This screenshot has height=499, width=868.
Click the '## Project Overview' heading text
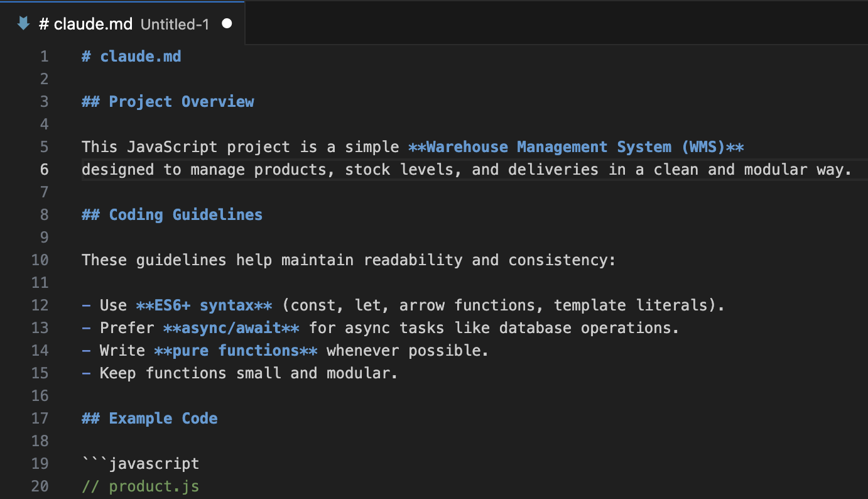tap(168, 101)
